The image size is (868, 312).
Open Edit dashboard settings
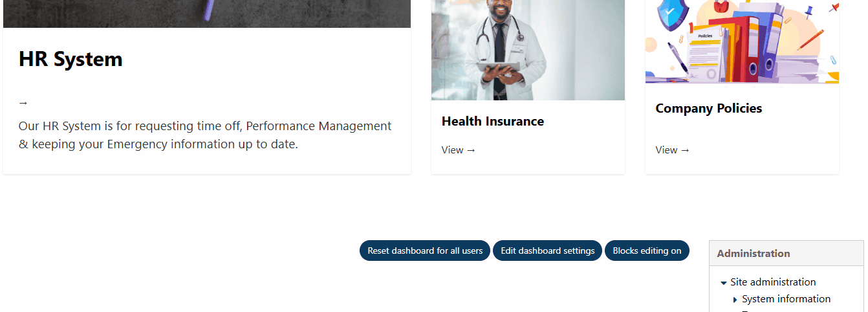[x=547, y=251]
